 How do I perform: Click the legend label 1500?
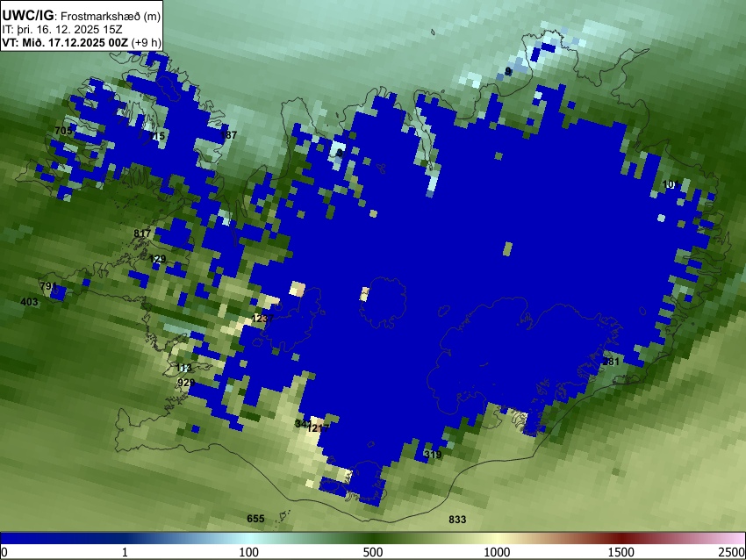coord(621,552)
